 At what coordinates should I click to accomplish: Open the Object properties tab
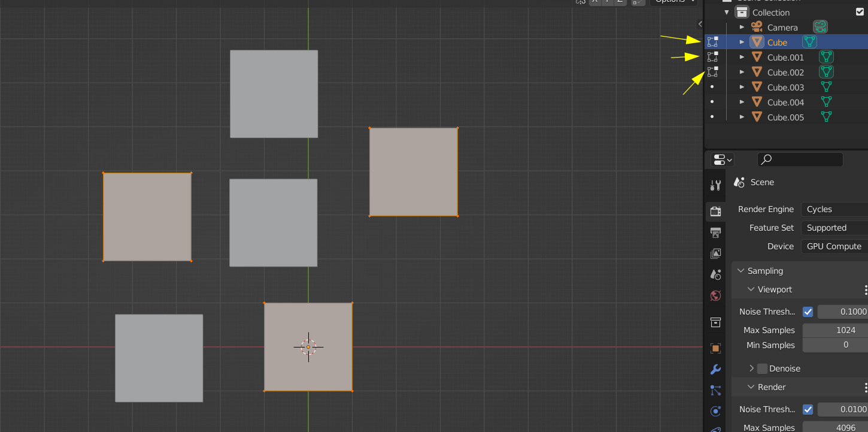(x=715, y=348)
